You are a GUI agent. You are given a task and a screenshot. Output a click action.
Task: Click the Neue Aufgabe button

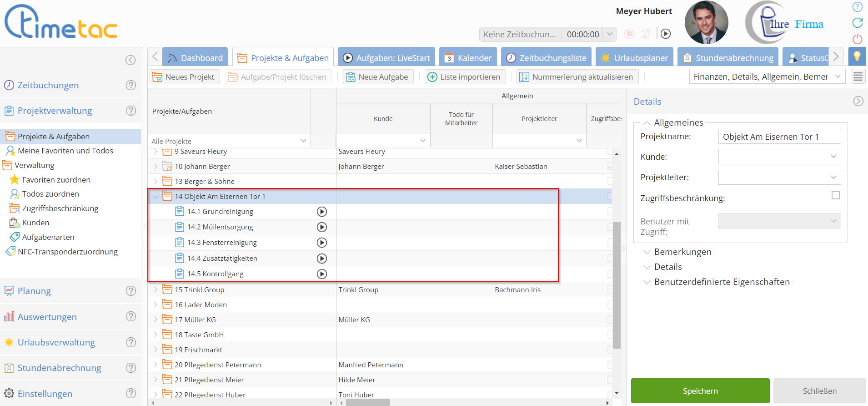[x=378, y=77]
